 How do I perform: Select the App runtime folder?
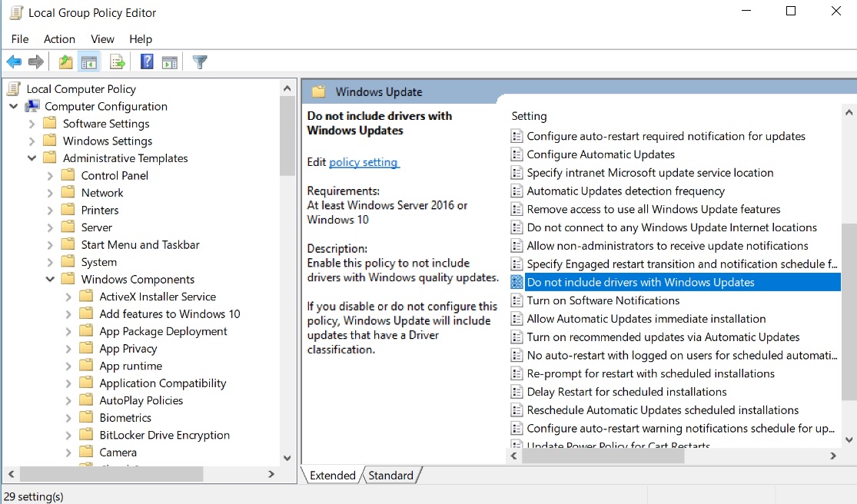131,366
